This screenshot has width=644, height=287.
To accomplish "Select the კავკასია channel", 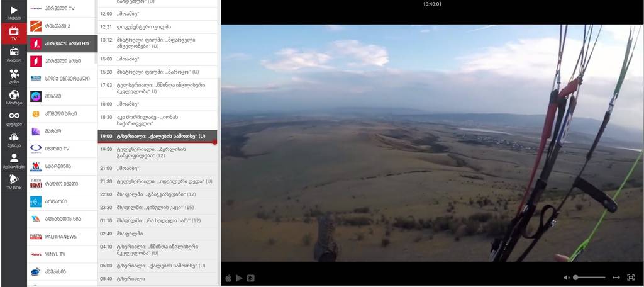I will click(x=62, y=272).
